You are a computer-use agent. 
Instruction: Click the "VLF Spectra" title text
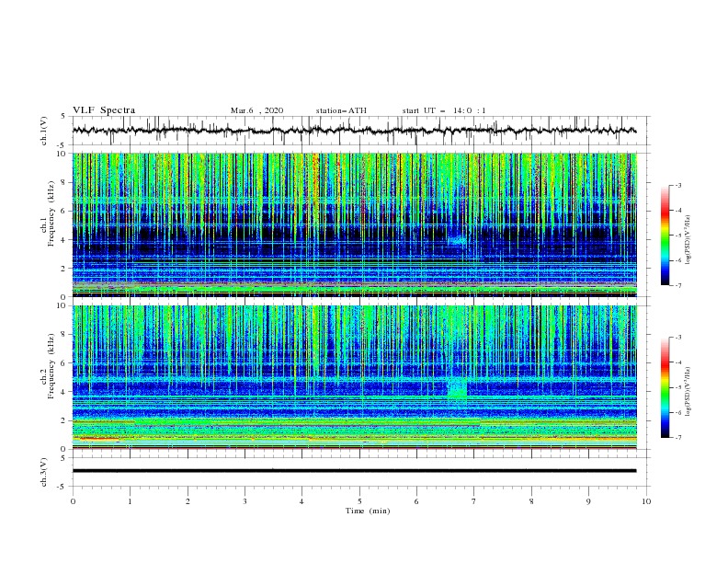click(104, 110)
